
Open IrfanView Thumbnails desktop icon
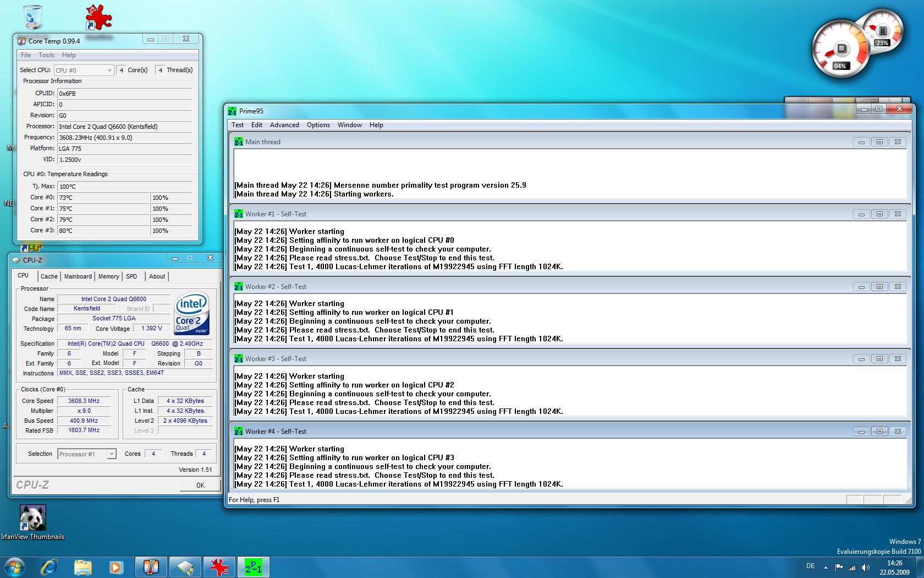point(32,523)
